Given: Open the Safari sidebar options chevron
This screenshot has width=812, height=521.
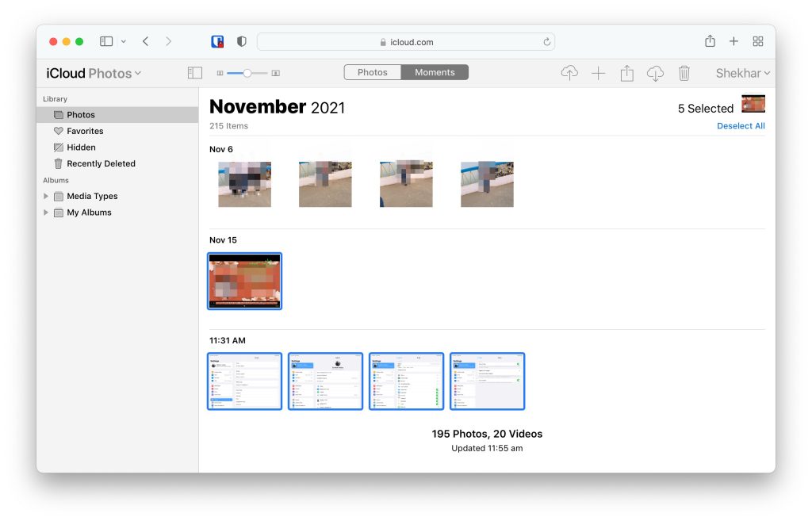Looking at the screenshot, I should tap(123, 41).
